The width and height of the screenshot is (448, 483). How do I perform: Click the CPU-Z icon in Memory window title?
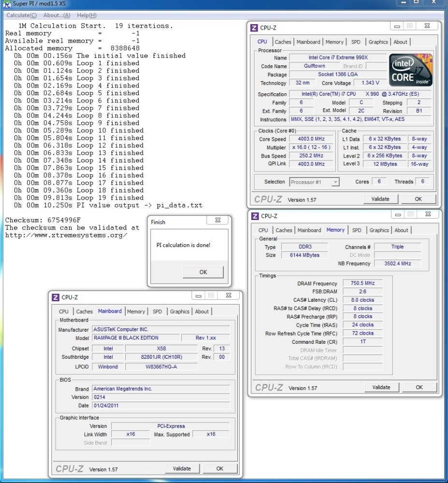click(x=254, y=216)
